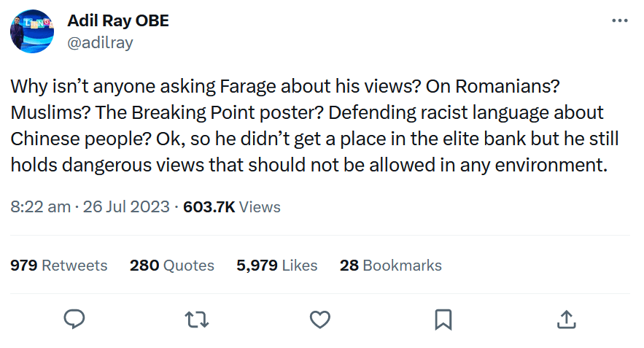Open the three-dot more options menu
The width and height of the screenshot is (644, 348).
point(619,20)
